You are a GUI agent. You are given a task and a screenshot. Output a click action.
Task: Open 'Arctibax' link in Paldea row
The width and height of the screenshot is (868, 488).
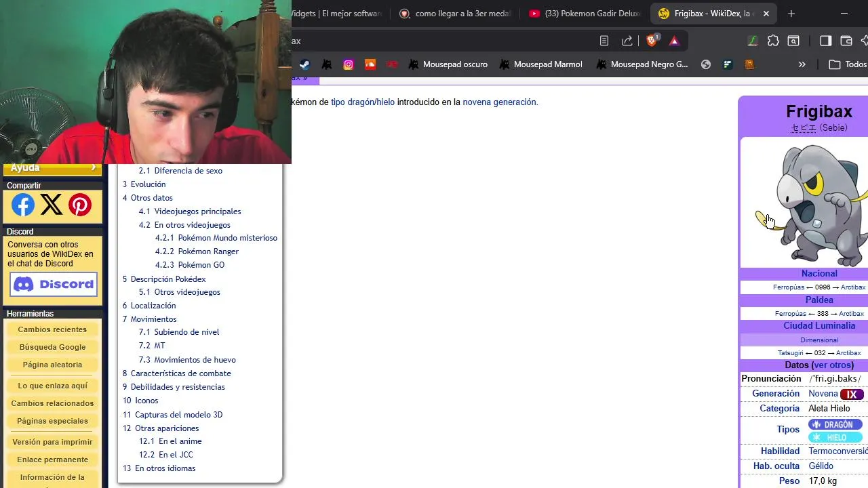click(851, 314)
